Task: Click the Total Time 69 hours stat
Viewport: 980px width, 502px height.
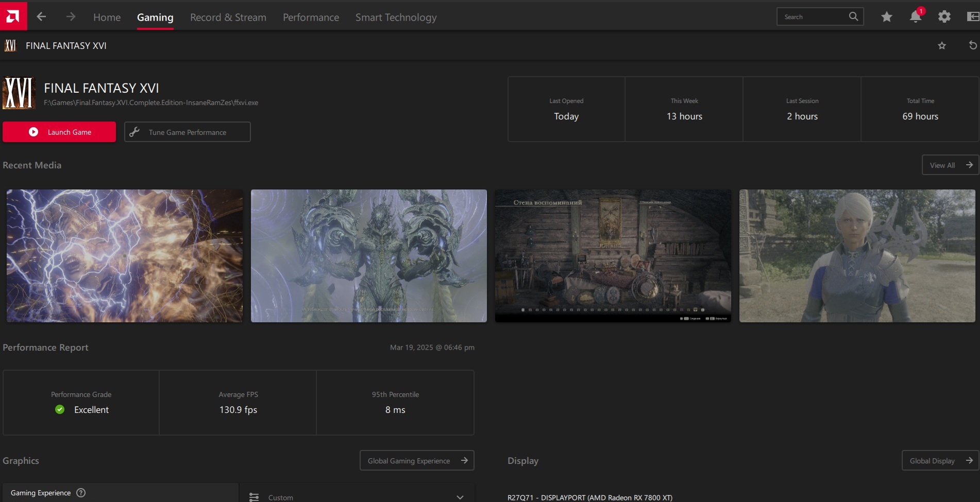Action: pyautogui.click(x=920, y=109)
